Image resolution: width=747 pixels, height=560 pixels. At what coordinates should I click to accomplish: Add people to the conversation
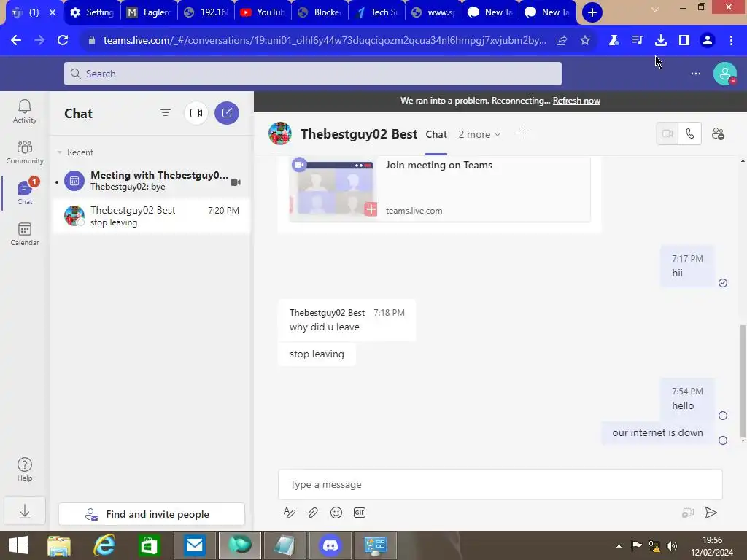click(718, 134)
